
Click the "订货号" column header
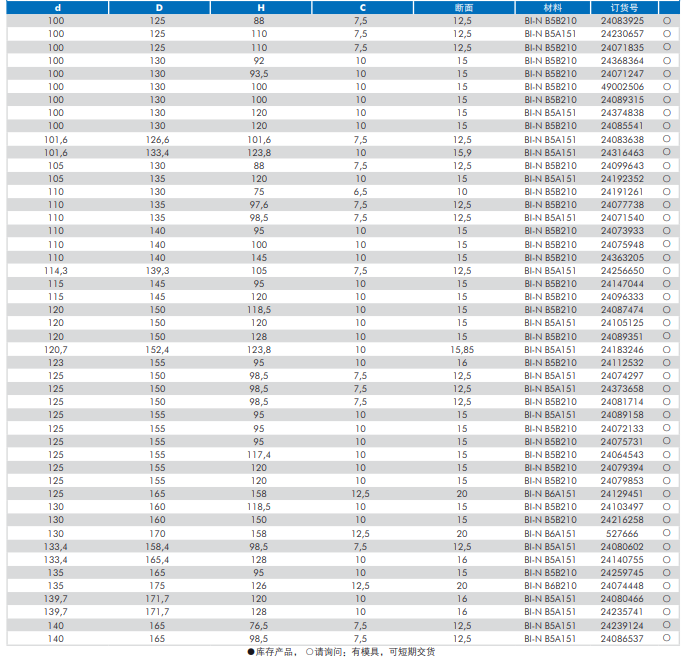(x=622, y=7)
